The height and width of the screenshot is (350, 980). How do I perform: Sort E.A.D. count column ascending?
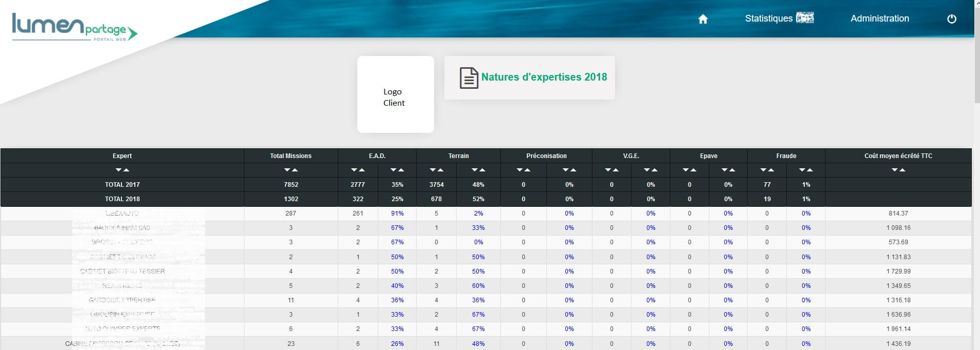[361, 170]
